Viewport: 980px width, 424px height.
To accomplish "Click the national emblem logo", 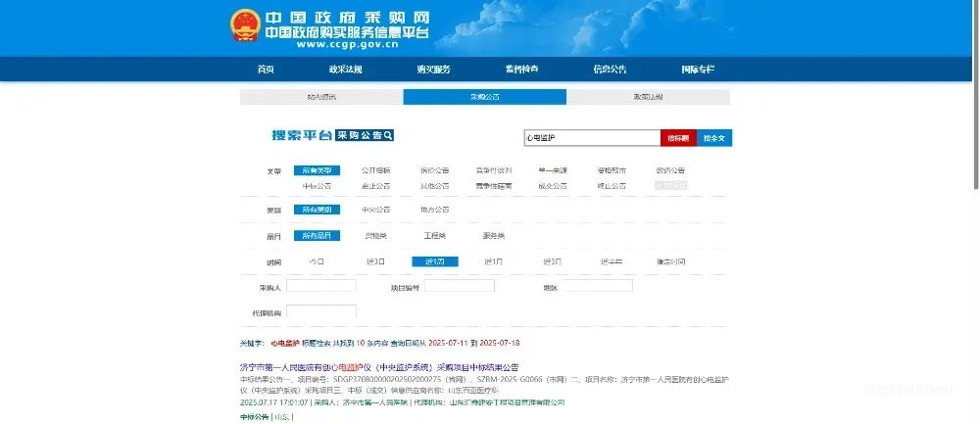I will (x=245, y=25).
